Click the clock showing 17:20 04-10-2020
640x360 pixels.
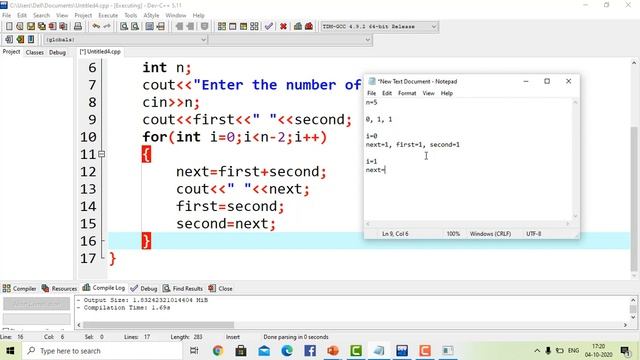point(598,351)
